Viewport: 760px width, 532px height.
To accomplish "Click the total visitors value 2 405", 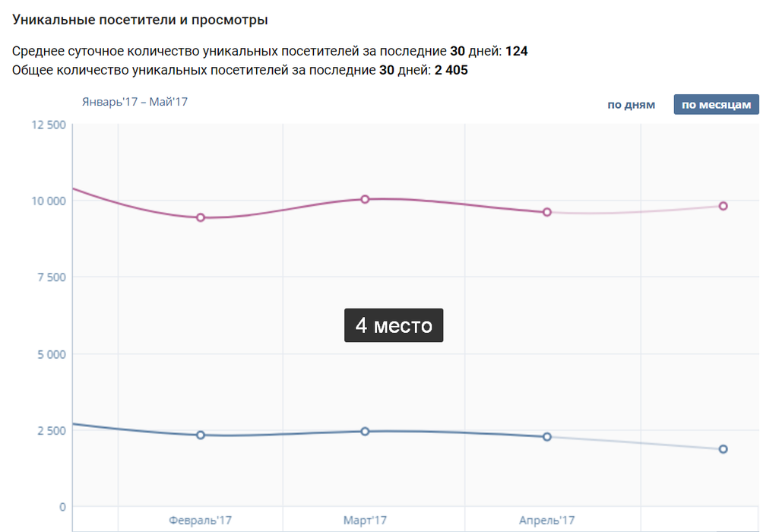I will click(451, 71).
